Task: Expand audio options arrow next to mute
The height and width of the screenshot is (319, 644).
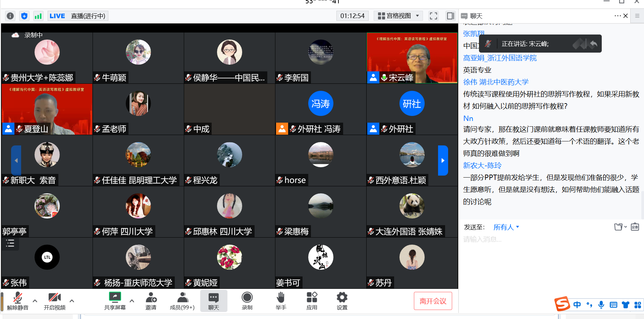Action: click(x=35, y=301)
